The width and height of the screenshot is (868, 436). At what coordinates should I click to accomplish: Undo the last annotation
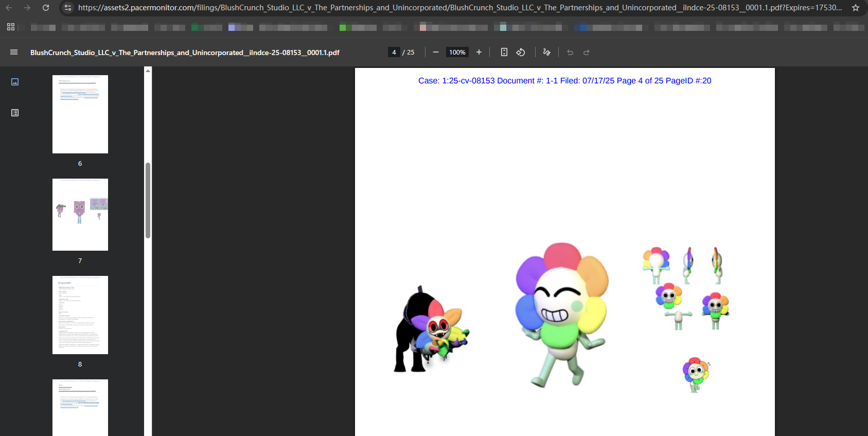570,52
